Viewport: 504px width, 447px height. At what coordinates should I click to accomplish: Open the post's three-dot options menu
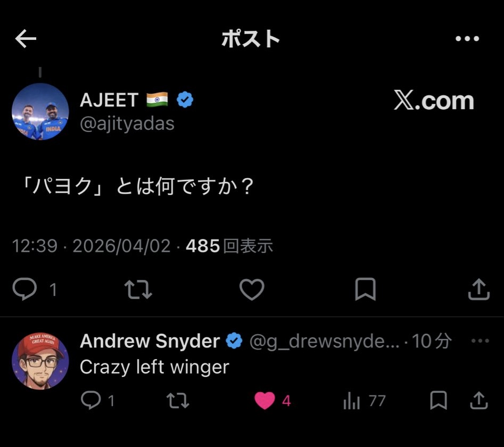(467, 38)
